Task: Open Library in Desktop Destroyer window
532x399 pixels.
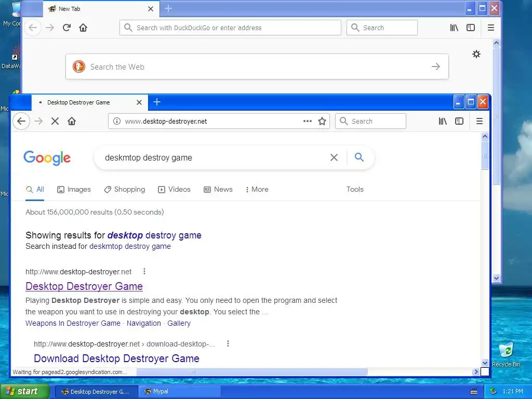Action: tap(443, 121)
